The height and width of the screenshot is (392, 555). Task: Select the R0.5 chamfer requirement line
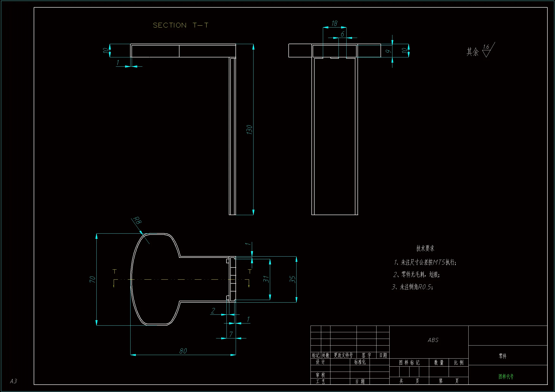pos(412,287)
